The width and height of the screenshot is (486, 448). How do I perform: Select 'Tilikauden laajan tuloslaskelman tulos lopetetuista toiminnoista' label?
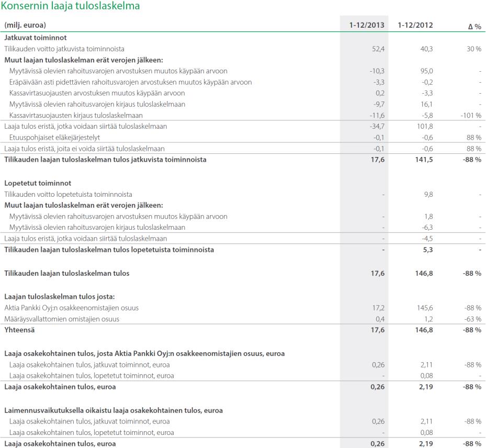(109, 250)
